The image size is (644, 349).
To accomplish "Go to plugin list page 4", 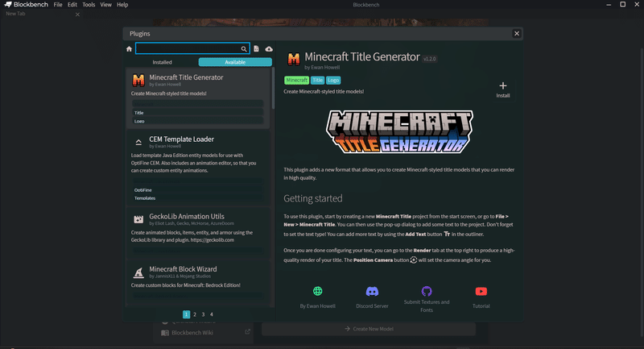I will (212, 314).
